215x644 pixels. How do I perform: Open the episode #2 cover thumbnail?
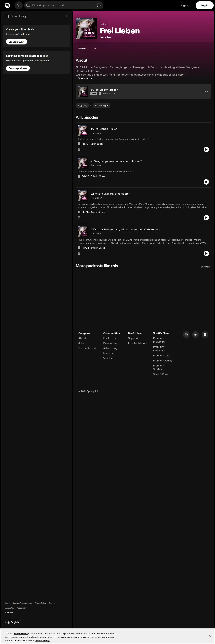83,195
